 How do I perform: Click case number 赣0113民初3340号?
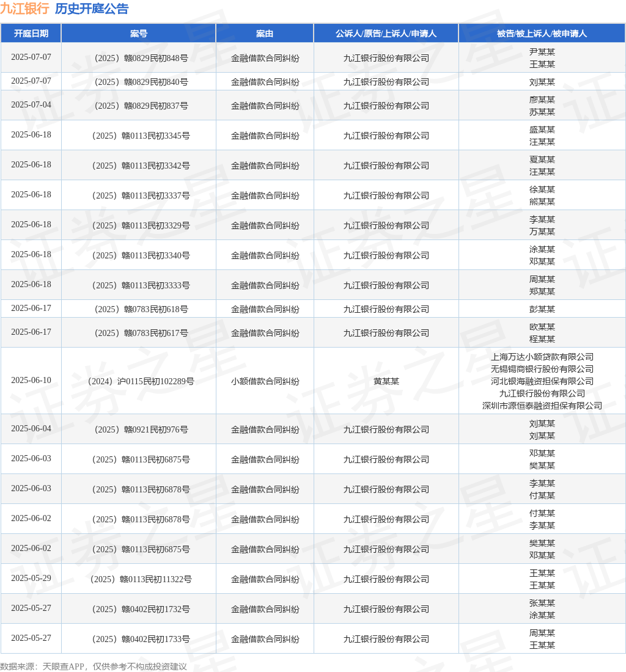click(141, 256)
